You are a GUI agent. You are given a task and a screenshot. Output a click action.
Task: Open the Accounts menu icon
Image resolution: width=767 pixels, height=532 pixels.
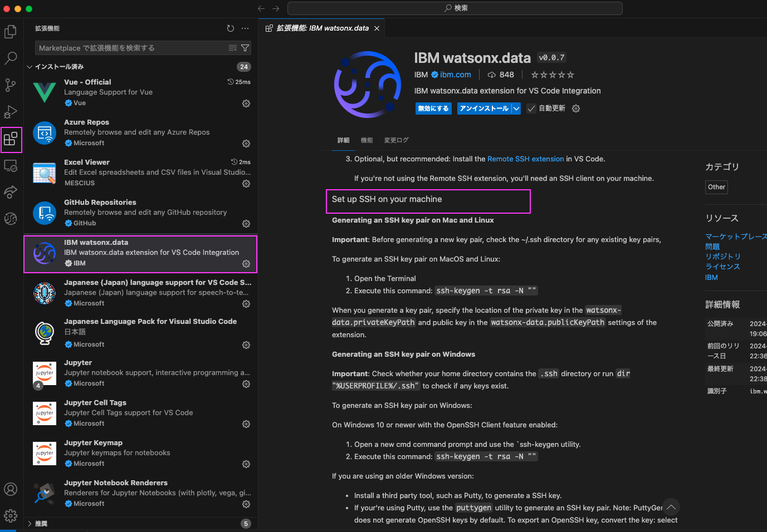tap(11, 489)
